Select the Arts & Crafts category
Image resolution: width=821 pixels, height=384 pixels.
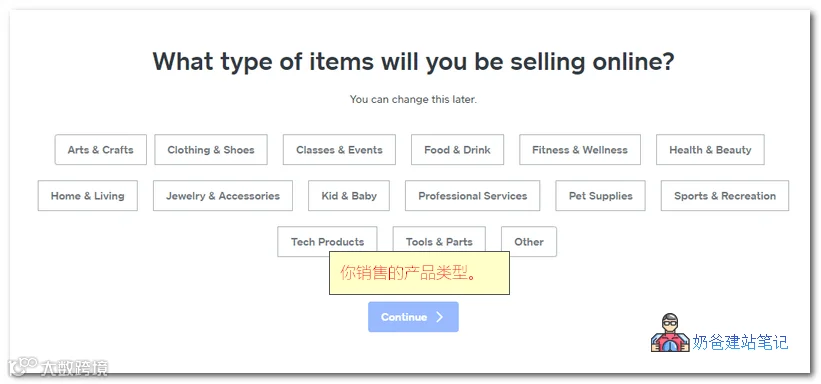pos(101,150)
